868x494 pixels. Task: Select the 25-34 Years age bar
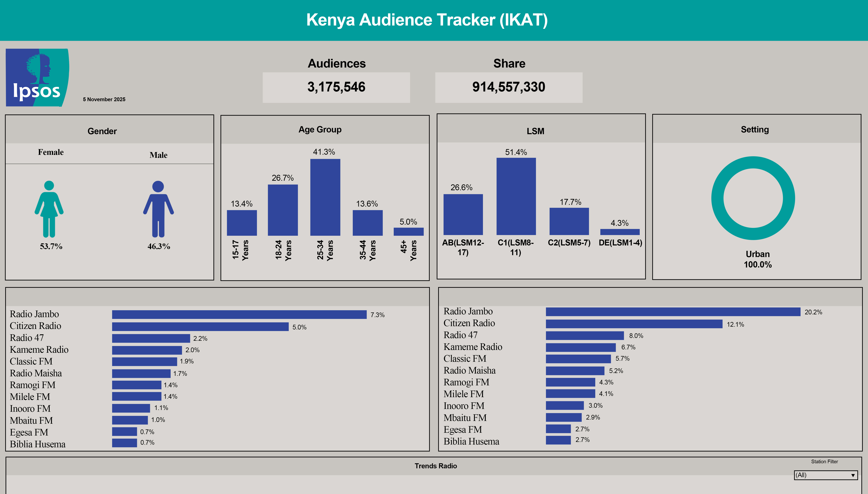[x=325, y=197]
